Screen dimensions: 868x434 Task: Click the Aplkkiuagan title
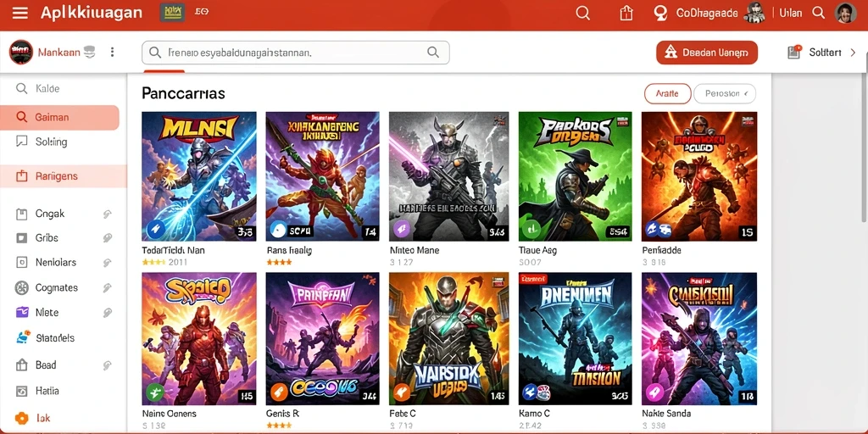(x=92, y=13)
